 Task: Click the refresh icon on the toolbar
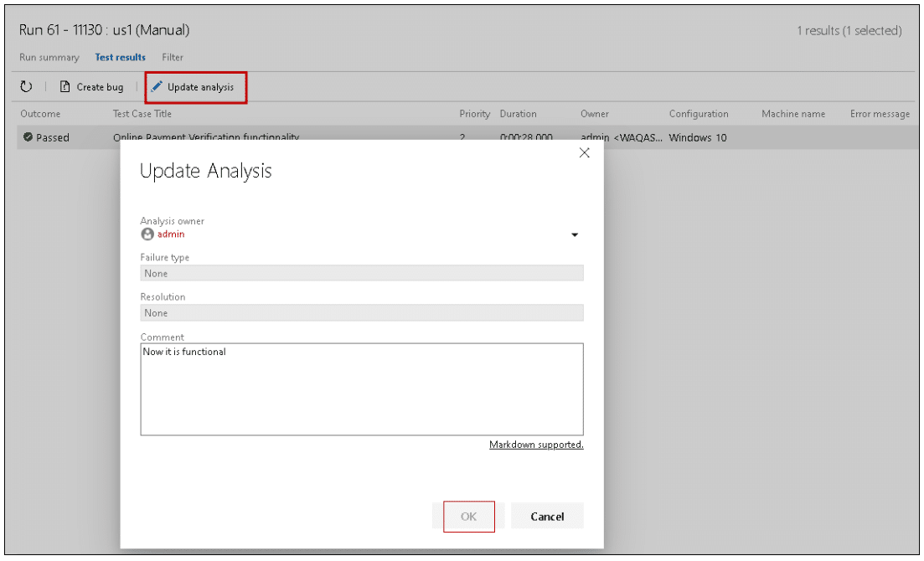point(28,86)
